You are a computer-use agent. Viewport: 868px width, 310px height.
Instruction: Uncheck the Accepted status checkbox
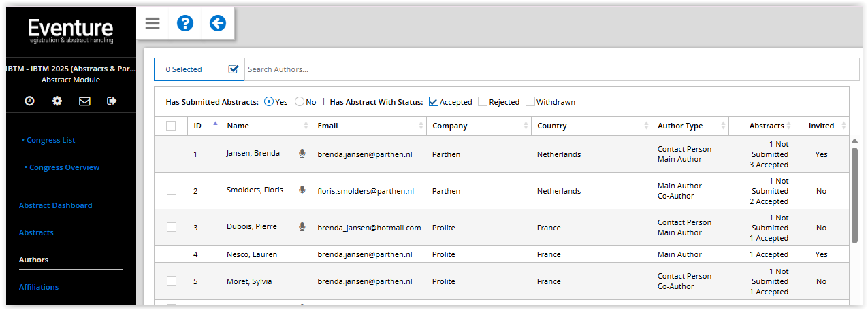pyautogui.click(x=434, y=102)
